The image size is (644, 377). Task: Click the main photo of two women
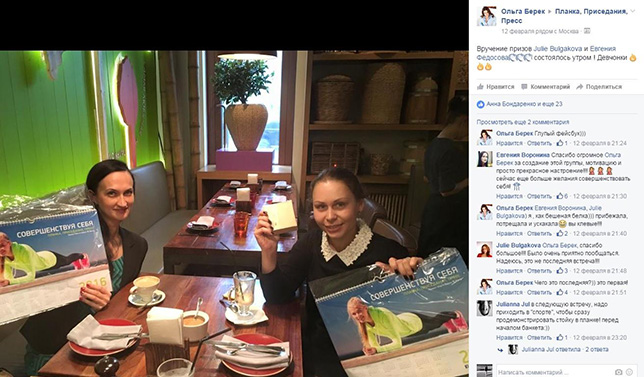tap(234, 214)
